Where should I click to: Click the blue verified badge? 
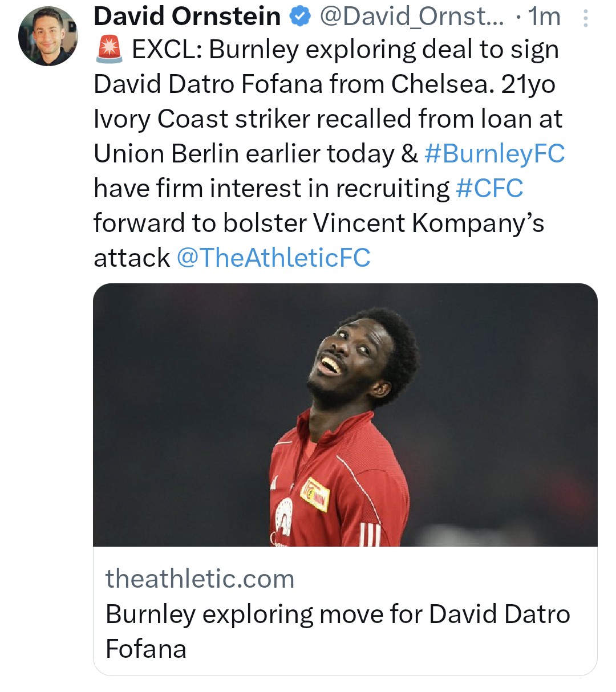(x=300, y=17)
